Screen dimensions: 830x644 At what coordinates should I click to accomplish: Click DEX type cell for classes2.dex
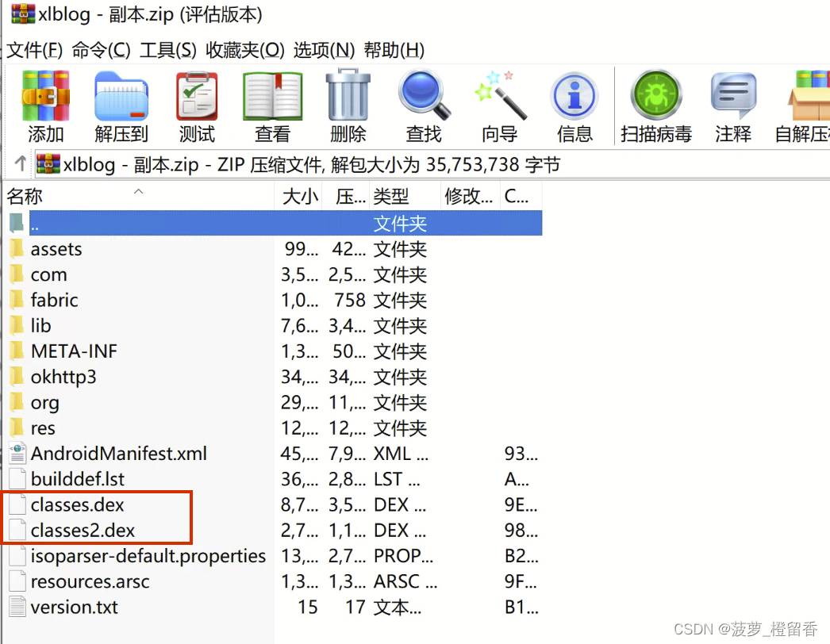point(400,531)
